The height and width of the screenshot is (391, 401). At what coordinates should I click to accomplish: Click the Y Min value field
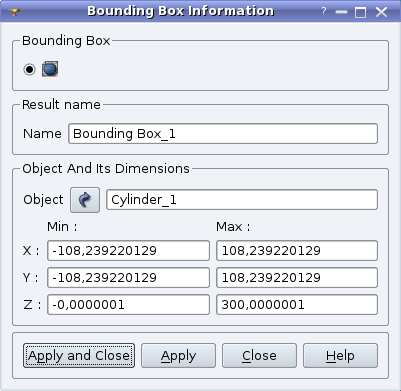128,277
